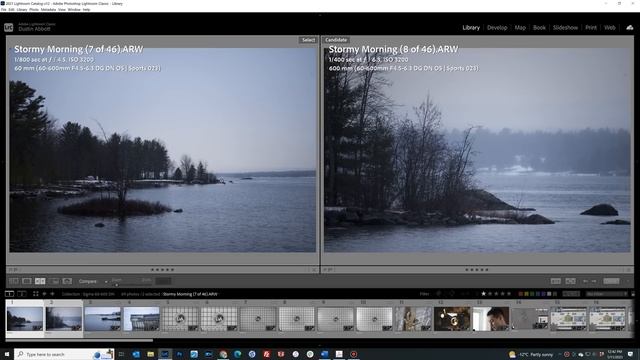This screenshot has width=640, height=360.
Task: Open source path of Stormy Morning (7 of 46).ARW
Action: (190, 294)
